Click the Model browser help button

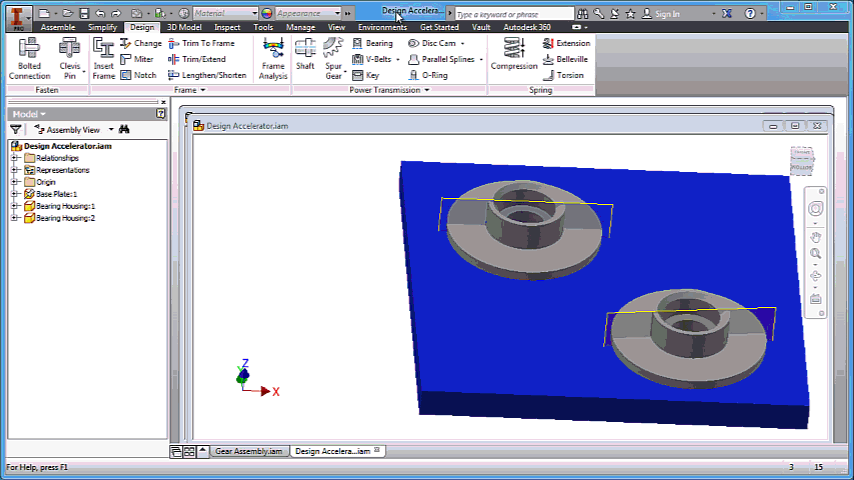click(x=161, y=113)
